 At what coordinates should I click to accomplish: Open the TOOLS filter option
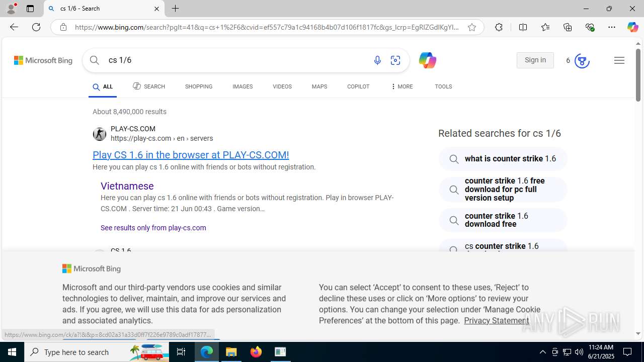[443, 86]
